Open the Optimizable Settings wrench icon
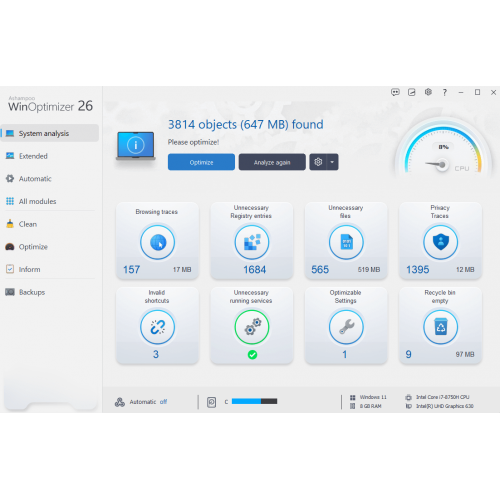This screenshot has width=500, height=500. pos(346,327)
